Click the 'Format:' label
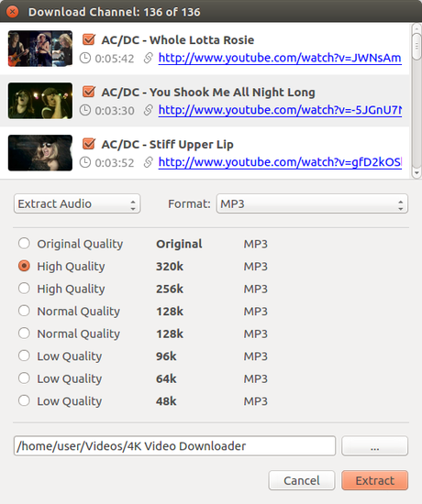The image size is (422, 504). coord(189,203)
